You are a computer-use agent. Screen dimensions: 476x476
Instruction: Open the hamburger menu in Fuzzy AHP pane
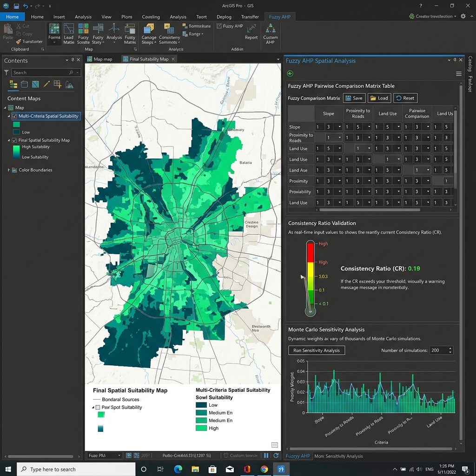(x=459, y=73)
